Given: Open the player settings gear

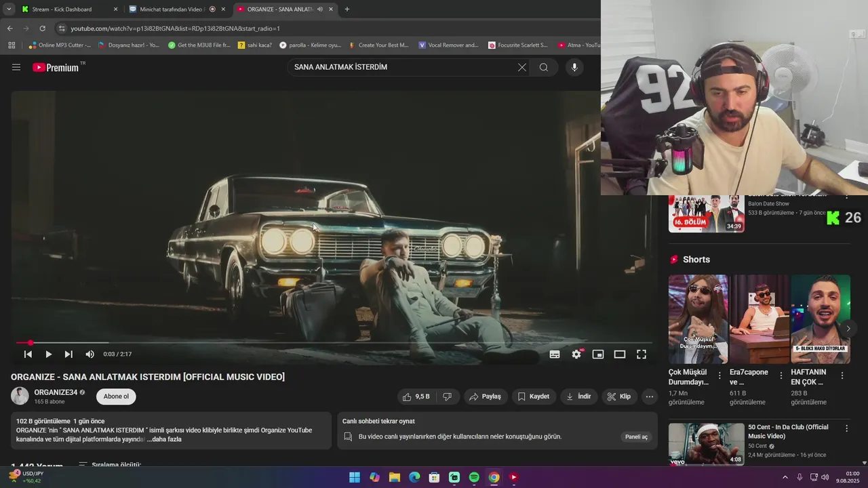Looking at the screenshot, I should click(576, 354).
